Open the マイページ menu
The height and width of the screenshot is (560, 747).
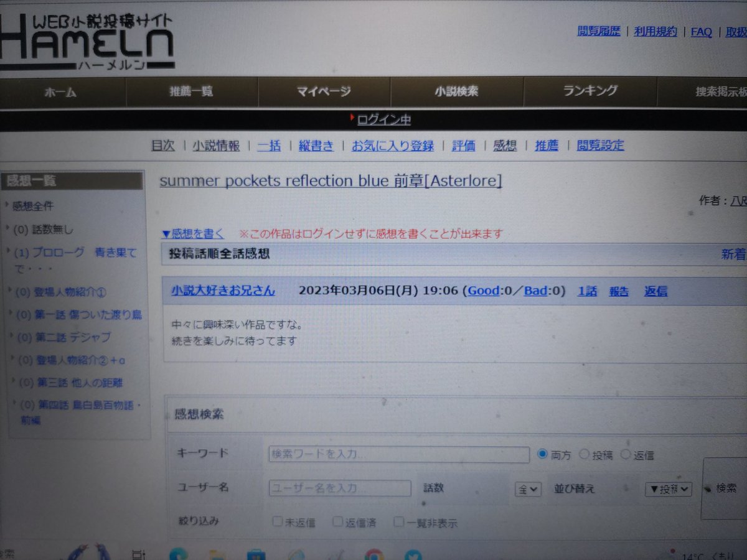click(324, 91)
